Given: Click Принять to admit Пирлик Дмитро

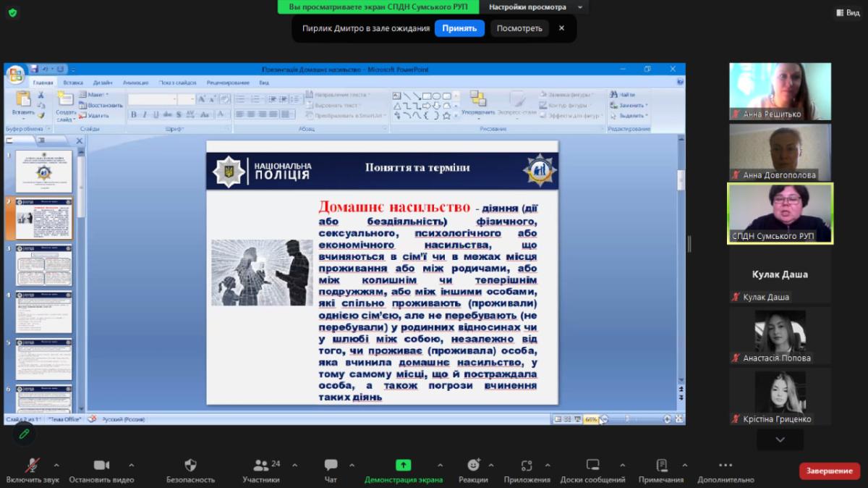Looking at the screenshot, I should pos(459,28).
